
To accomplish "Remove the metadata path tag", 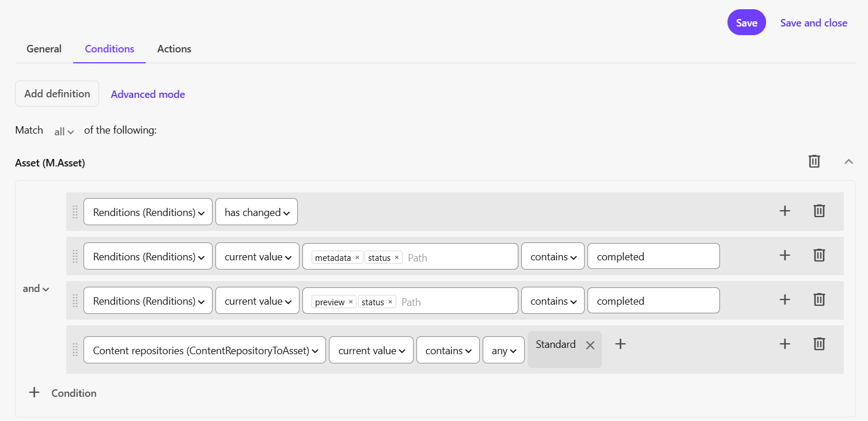I will [357, 257].
